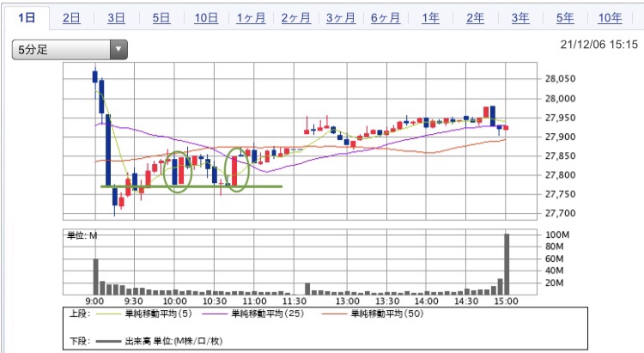This screenshot has height=353, width=644.
Task: Click the 80M volume axis label
Action: point(555,246)
